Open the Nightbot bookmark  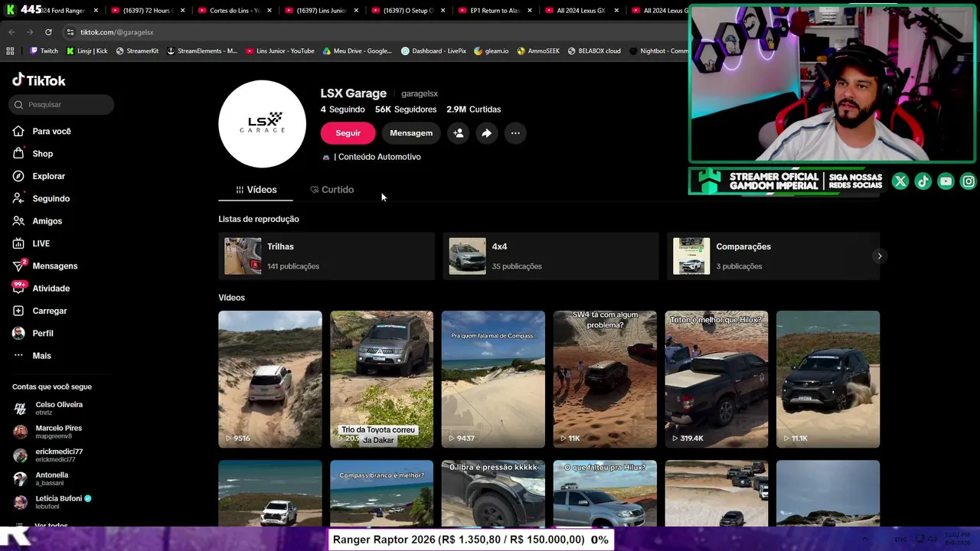click(x=659, y=51)
